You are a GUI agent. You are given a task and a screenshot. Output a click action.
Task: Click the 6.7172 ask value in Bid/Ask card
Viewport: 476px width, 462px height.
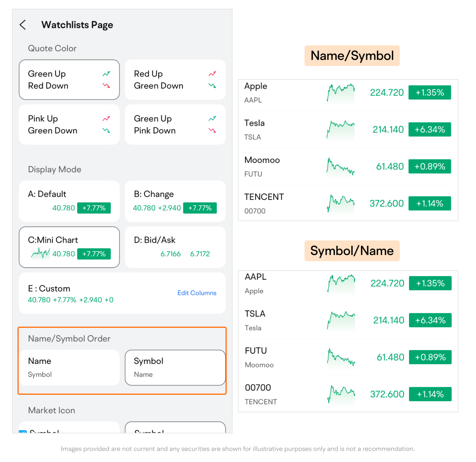pyautogui.click(x=200, y=254)
